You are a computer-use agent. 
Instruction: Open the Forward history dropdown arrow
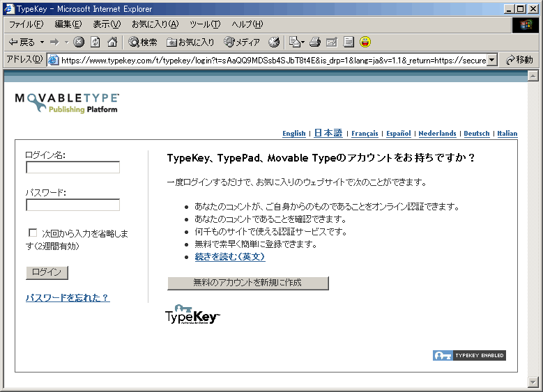66,42
